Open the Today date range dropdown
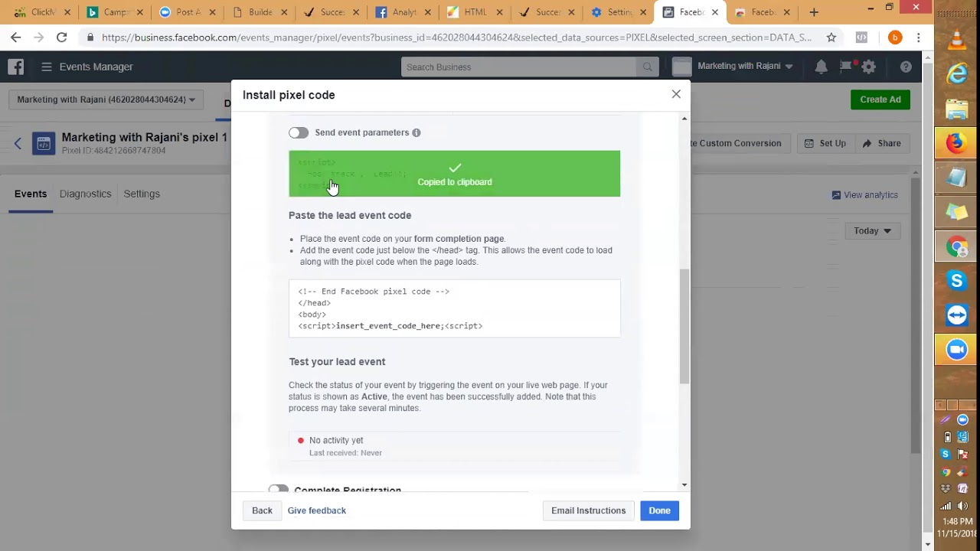 (872, 230)
